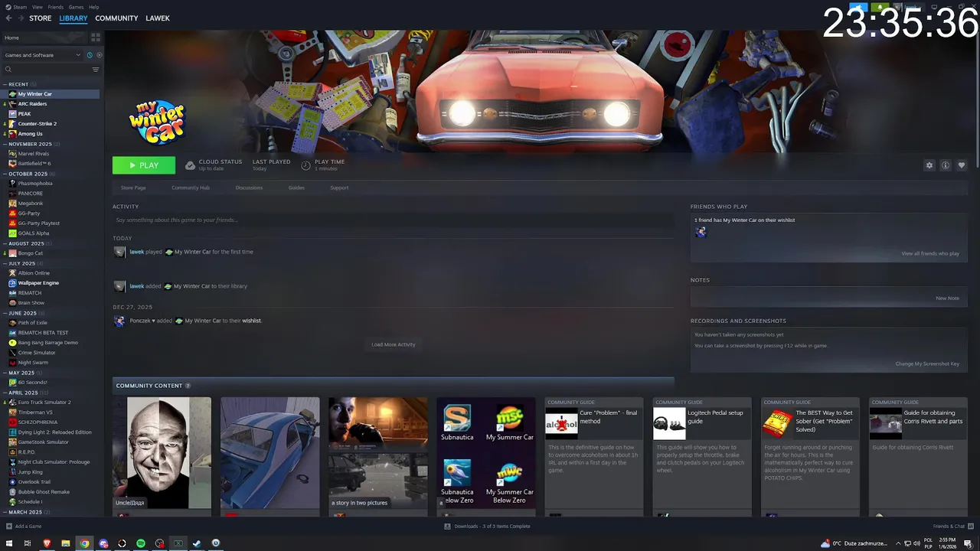This screenshot has height=551, width=980.
Task: Toggle the recent activity clock sort icon
Action: pos(90,55)
